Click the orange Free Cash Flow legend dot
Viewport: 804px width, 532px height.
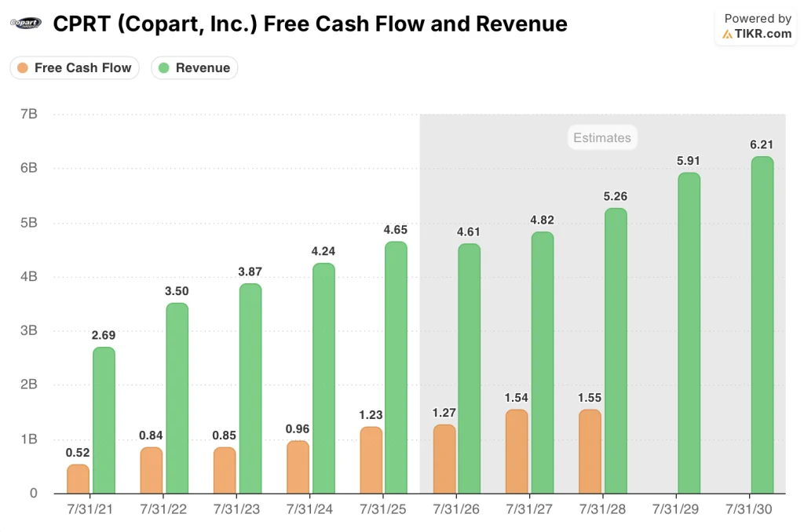point(23,67)
